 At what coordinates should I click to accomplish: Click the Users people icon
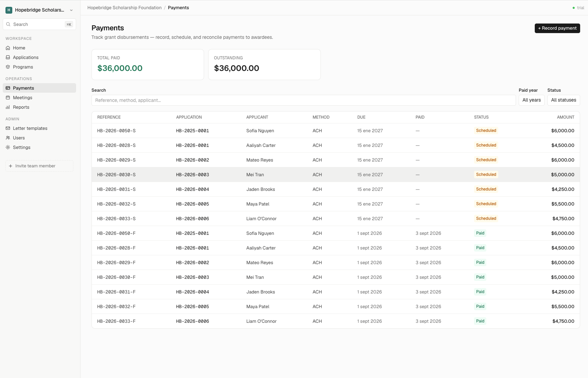pyautogui.click(x=8, y=138)
